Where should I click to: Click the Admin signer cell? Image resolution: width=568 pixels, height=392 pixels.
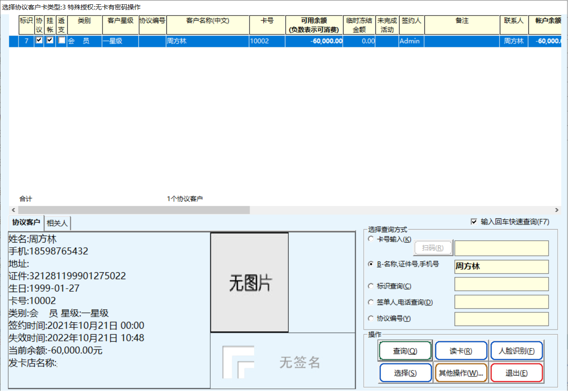click(x=412, y=41)
